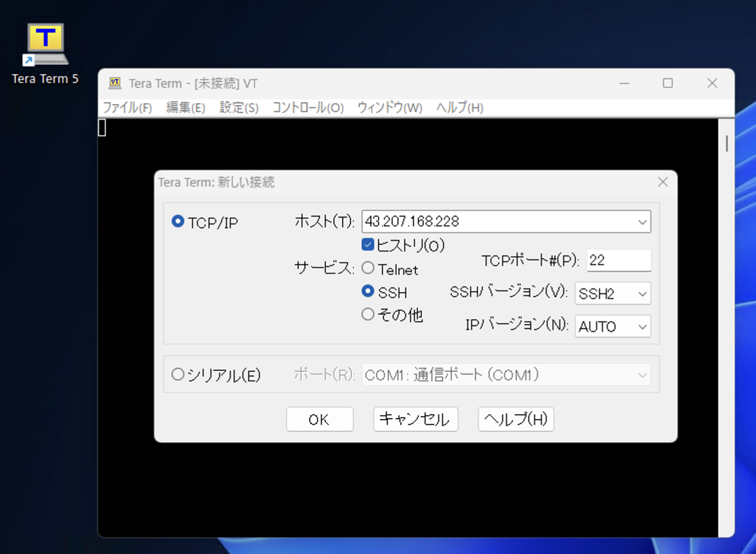Pick その他 as the service type

[x=368, y=314]
